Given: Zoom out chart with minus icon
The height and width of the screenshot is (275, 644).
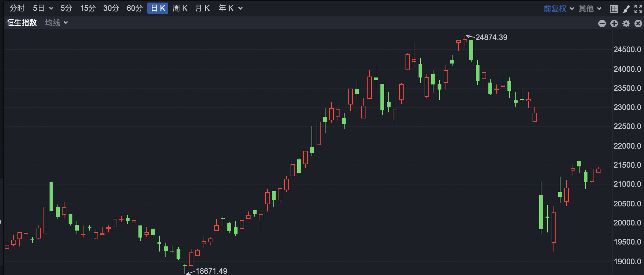Looking at the screenshot, I should [602, 23].
